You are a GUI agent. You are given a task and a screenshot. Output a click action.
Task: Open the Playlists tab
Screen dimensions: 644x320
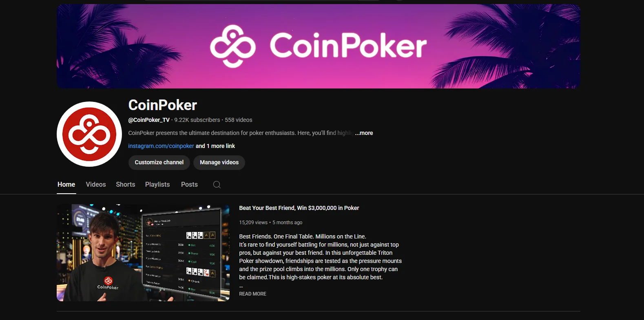coord(157,185)
